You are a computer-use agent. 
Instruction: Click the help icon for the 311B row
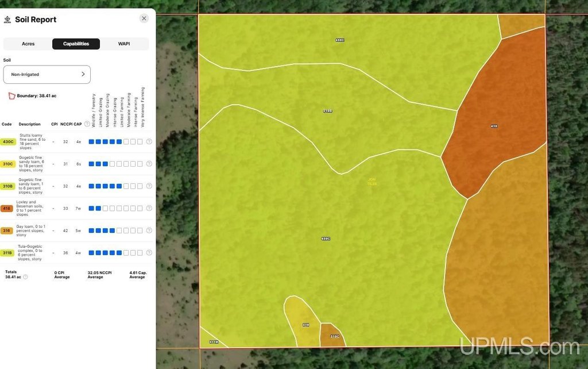coord(149,252)
